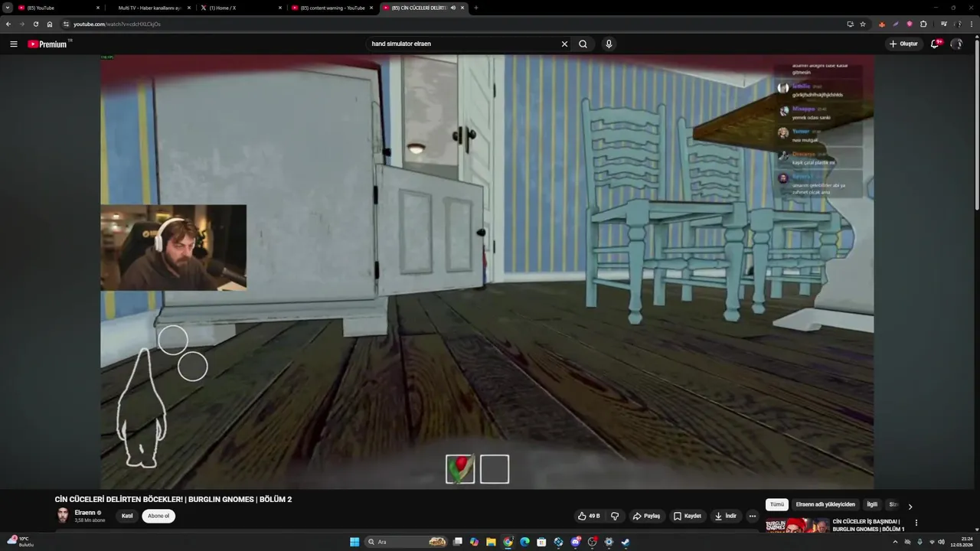Open Elraenn channel avatar
Screen dimensions: 980x551
(63, 516)
